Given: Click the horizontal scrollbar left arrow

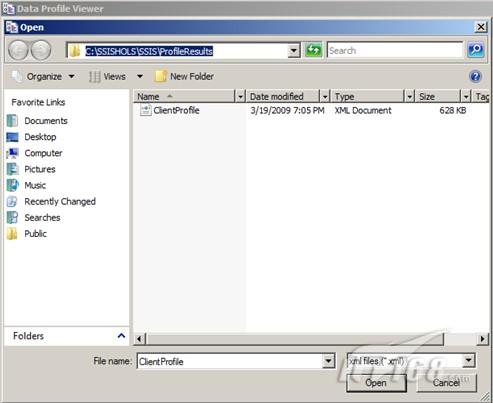Looking at the screenshot, I should click(x=139, y=339).
